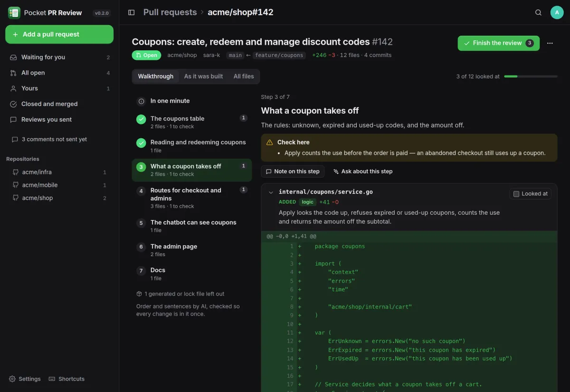
Task: Switch to the As it was built tab
Action: pos(203,76)
